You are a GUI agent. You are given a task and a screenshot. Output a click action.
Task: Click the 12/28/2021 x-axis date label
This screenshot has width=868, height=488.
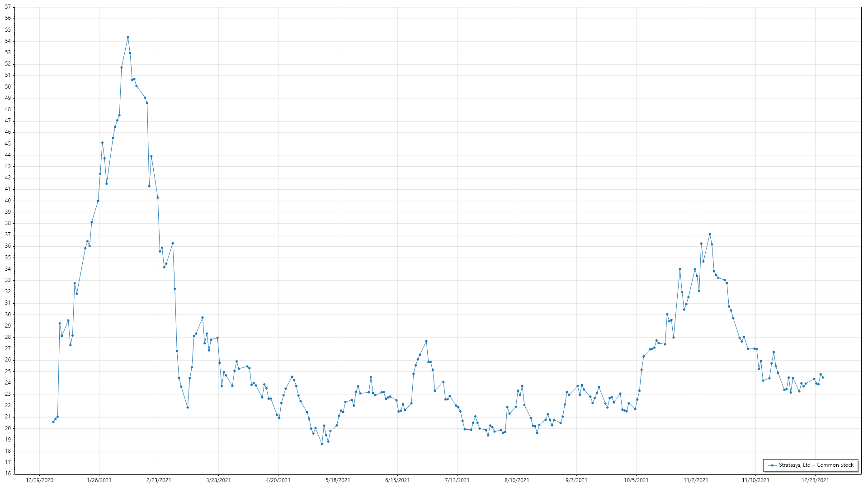coord(815,480)
